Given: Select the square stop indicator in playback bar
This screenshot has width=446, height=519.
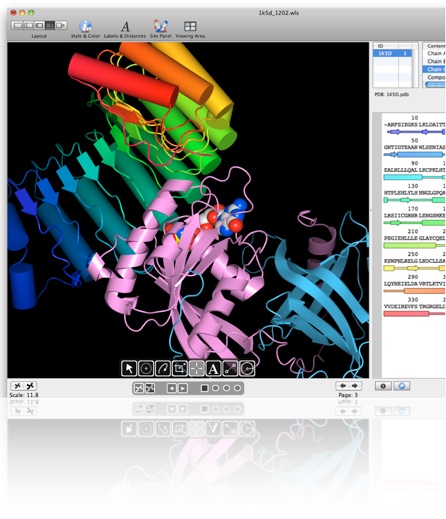Looking at the screenshot, I should [205, 388].
